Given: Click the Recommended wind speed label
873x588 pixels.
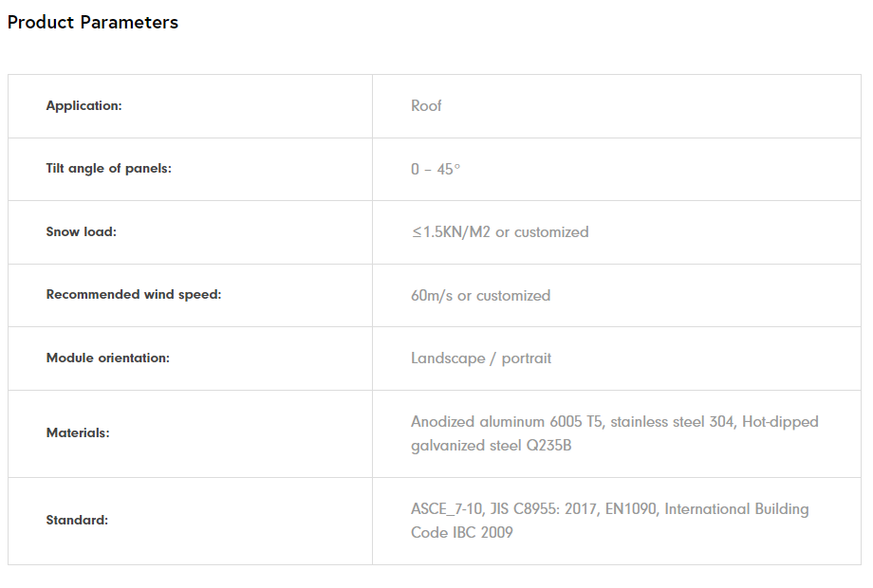Looking at the screenshot, I should (x=134, y=295).
